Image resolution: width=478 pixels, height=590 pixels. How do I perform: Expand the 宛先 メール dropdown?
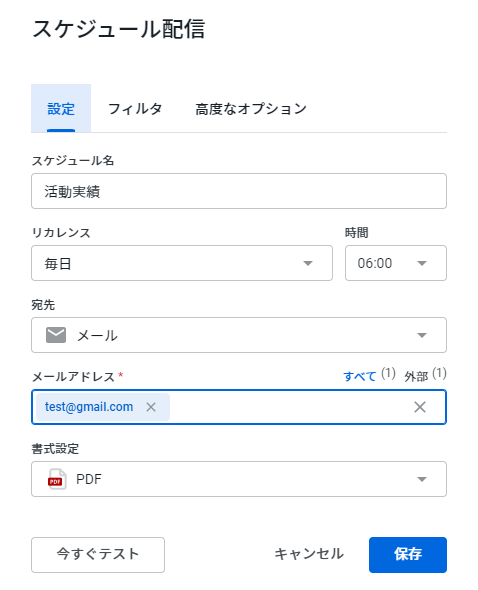[239, 335]
